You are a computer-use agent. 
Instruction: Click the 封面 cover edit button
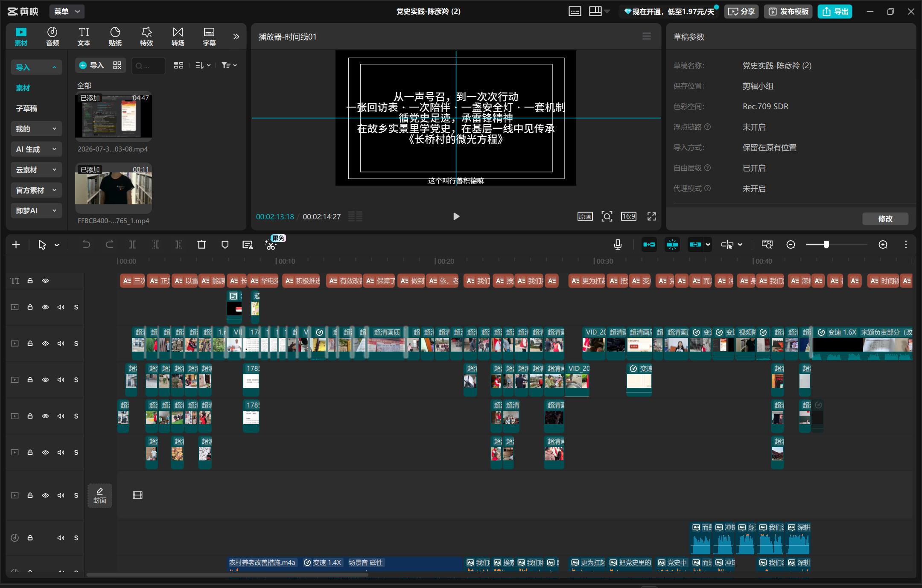(100, 495)
